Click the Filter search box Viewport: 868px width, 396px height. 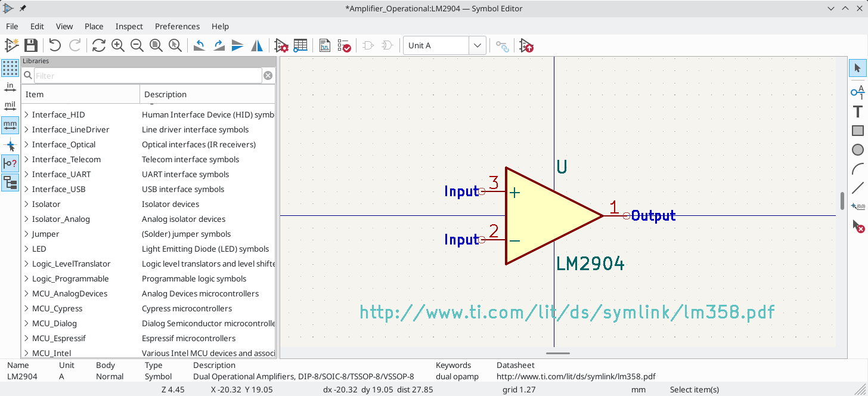(x=143, y=75)
